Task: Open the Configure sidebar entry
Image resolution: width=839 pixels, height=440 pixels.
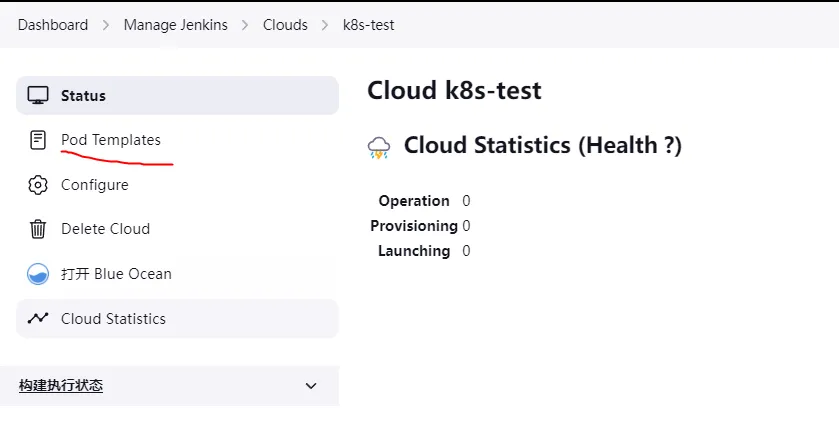Action: point(177,185)
